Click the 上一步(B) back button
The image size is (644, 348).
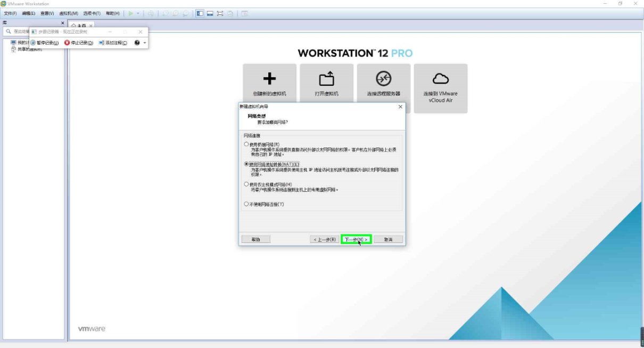[x=325, y=239]
